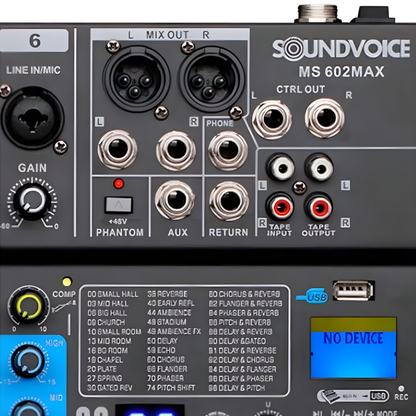Select effect '10 SMALL ROOM' in list

point(114,332)
